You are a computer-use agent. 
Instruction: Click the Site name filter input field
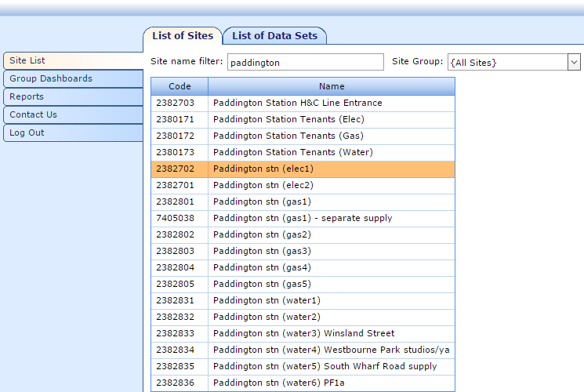[x=306, y=62]
